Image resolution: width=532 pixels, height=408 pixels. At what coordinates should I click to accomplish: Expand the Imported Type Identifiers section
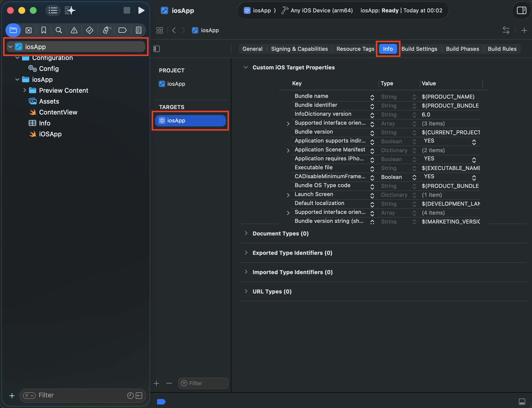(246, 272)
